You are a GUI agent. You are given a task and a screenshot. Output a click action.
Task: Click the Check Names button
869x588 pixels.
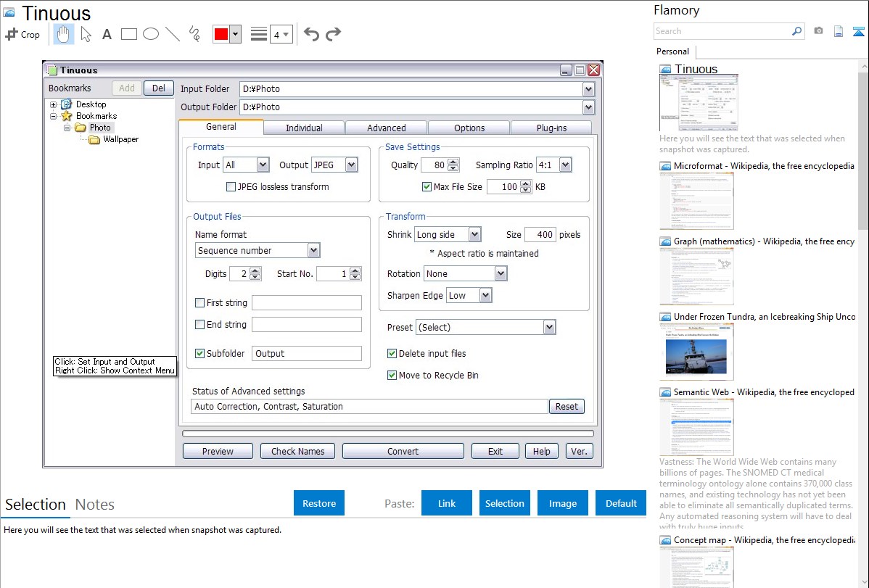(x=297, y=451)
